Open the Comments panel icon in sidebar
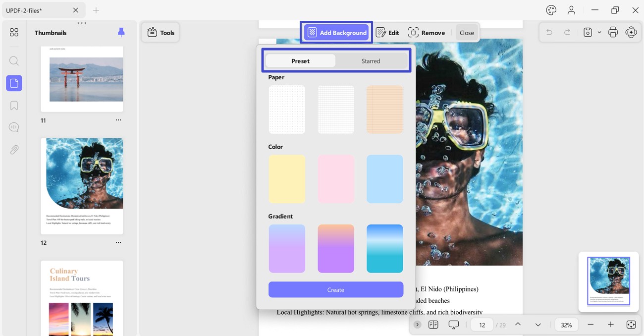The width and height of the screenshot is (644, 336). (x=14, y=127)
